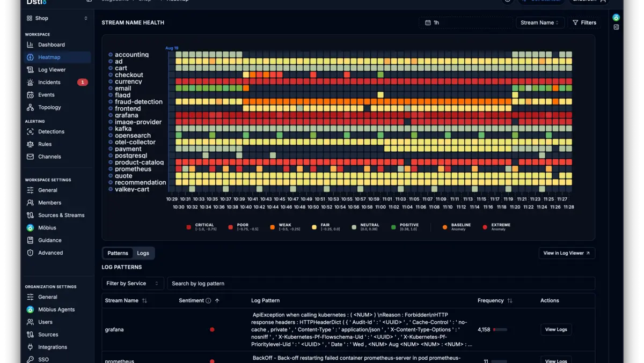Click the funnel icon on Filters
Image resolution: width=644 pixels, height=363 pixels.
(x=575, y=23)
